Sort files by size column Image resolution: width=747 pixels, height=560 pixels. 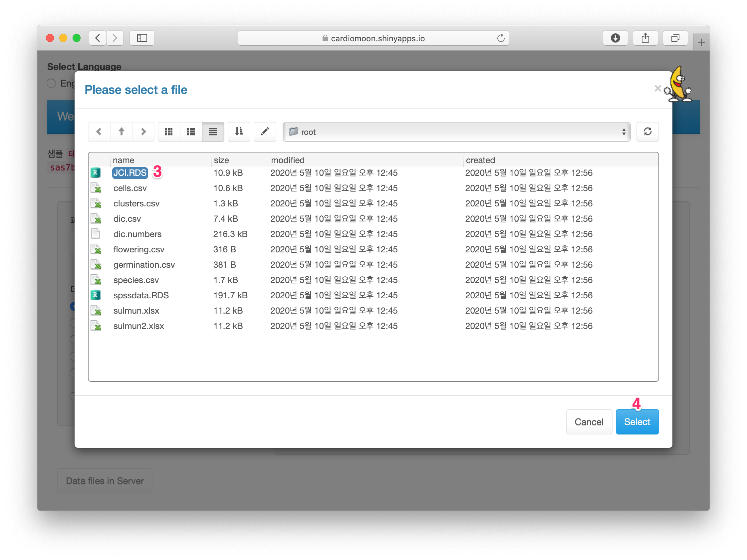point(221,160)
